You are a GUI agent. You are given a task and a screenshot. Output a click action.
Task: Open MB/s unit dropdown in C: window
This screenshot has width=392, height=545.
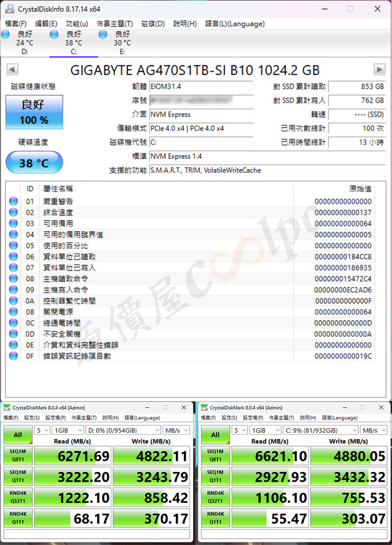point(374,430)
